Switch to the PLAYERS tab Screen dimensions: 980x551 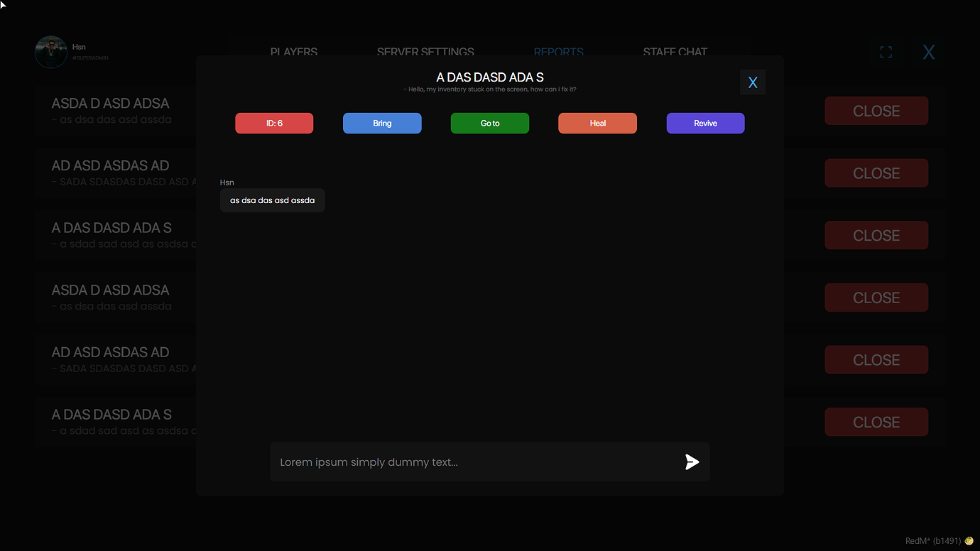(293, 52)
